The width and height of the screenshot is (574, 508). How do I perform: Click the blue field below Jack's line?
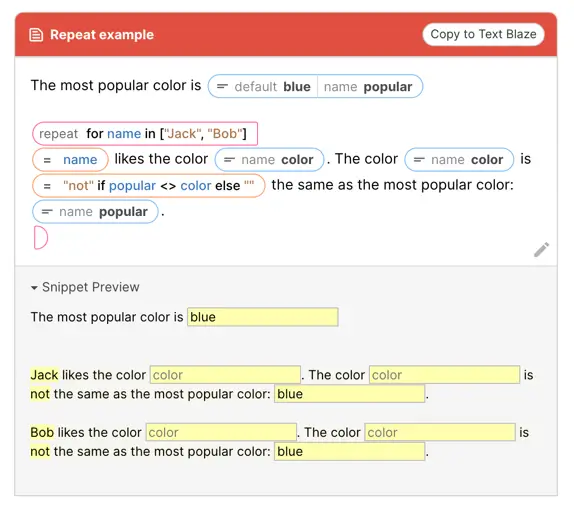[350, 394]
